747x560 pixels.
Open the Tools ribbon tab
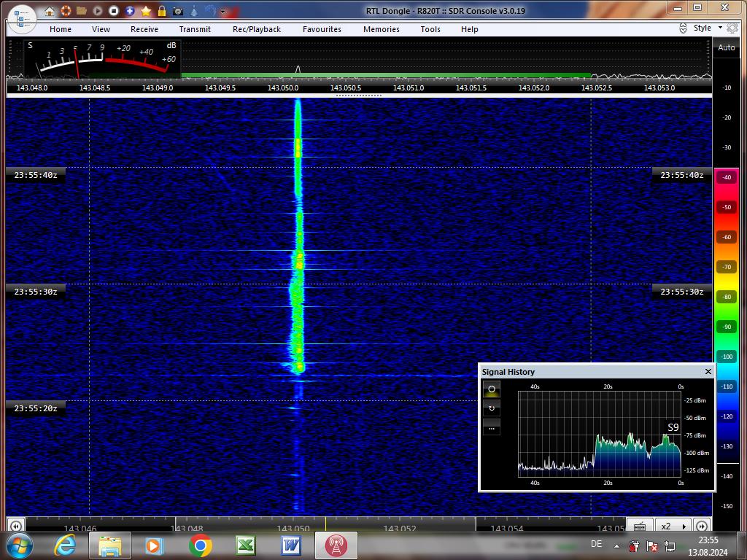click(x=430, y=29)
